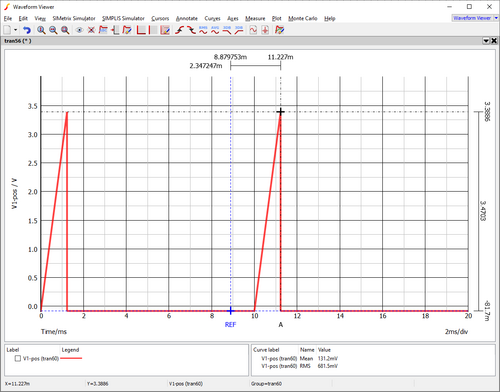500x392 pixels.
Task: Click the red V1-pos legend line swatch
Action: 71,359
